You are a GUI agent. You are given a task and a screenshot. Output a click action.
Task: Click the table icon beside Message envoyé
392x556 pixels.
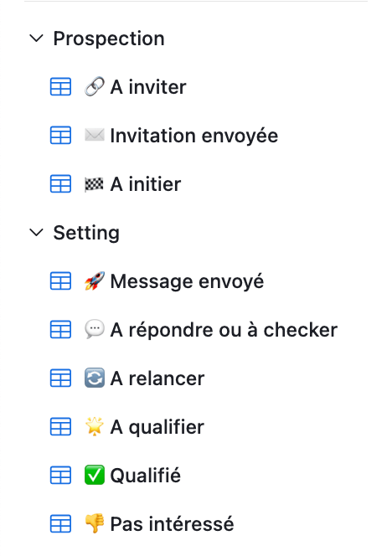[x=60, y=281]
